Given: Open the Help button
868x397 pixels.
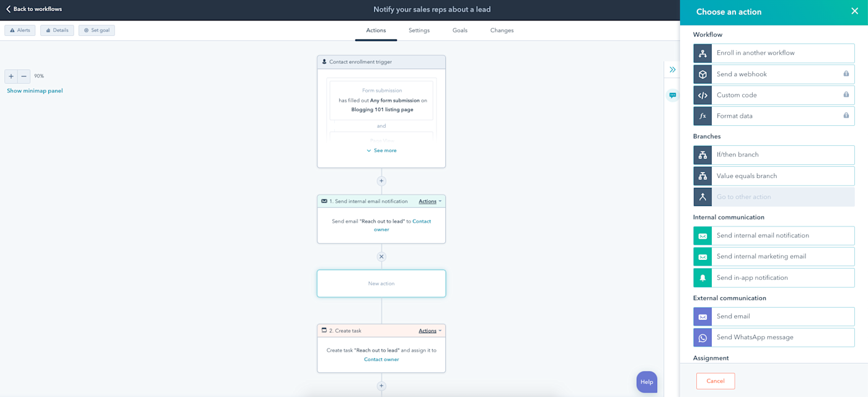Looking at the screenshot, I should (x=647, y=382).
